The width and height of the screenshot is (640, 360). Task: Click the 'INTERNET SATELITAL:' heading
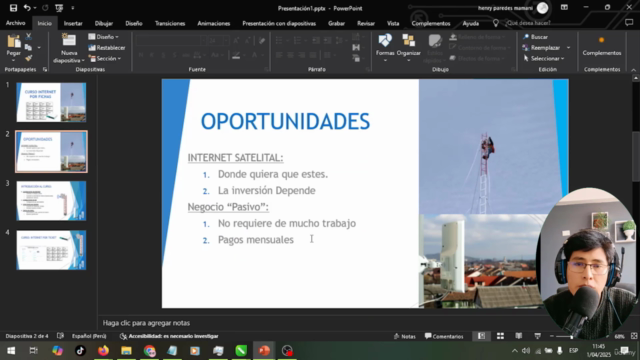235,158
